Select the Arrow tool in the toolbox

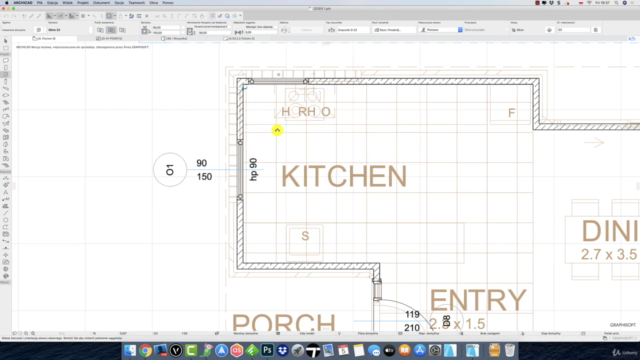point(6,41)
